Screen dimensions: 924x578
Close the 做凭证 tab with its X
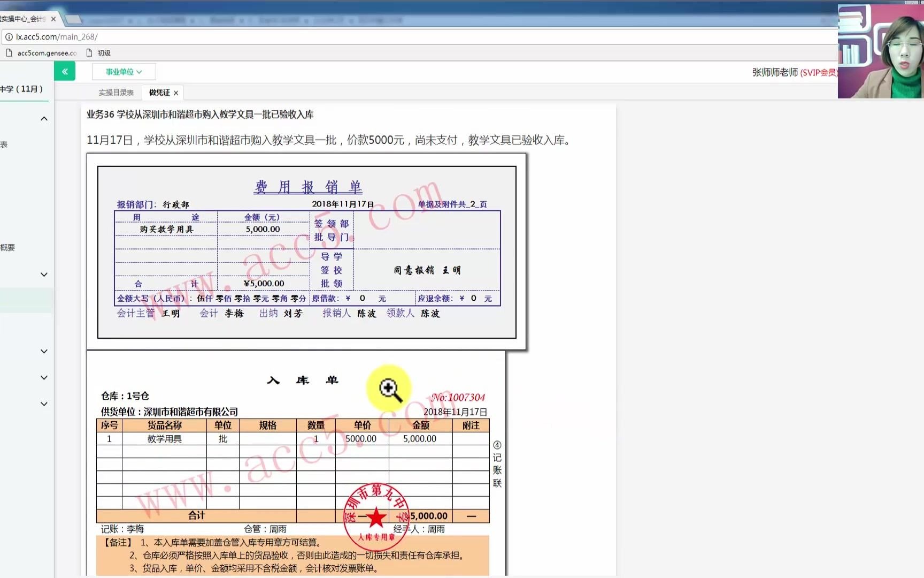[176, 93]
